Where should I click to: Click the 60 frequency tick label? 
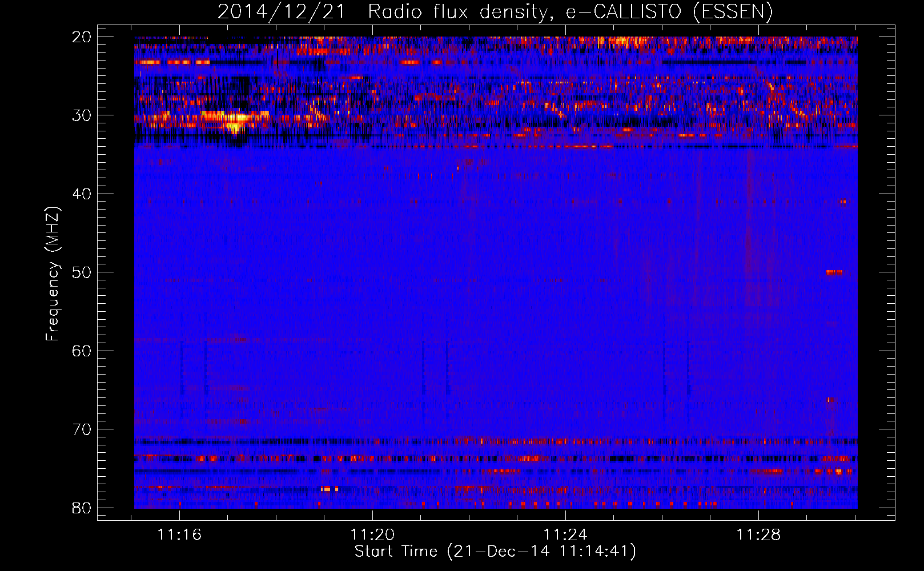82,351
